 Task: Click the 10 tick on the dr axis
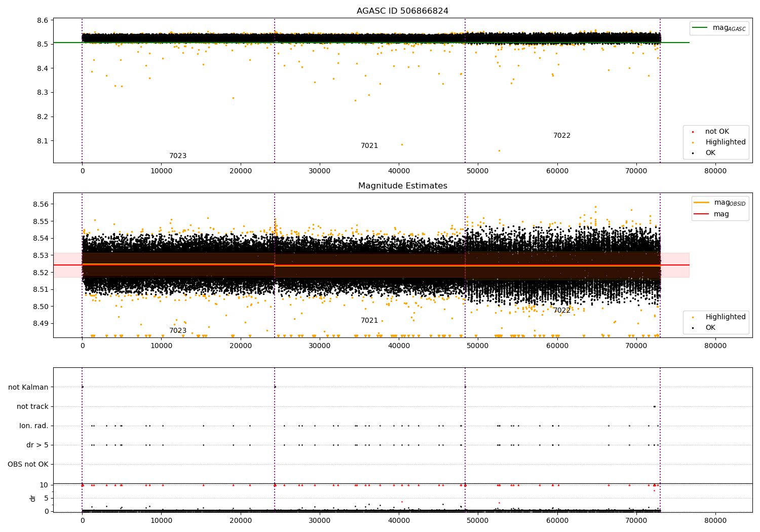click(x=44, y=485)
